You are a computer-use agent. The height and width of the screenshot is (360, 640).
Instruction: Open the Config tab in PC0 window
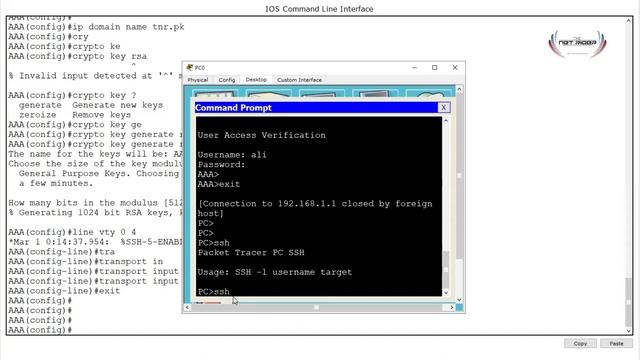pos(227,80)
